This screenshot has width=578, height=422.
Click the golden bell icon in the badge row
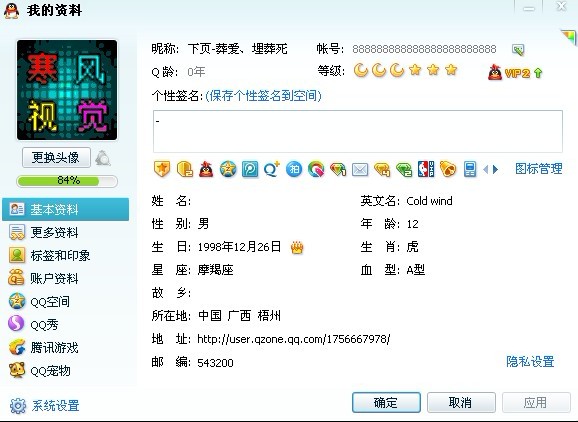(448, 169)
